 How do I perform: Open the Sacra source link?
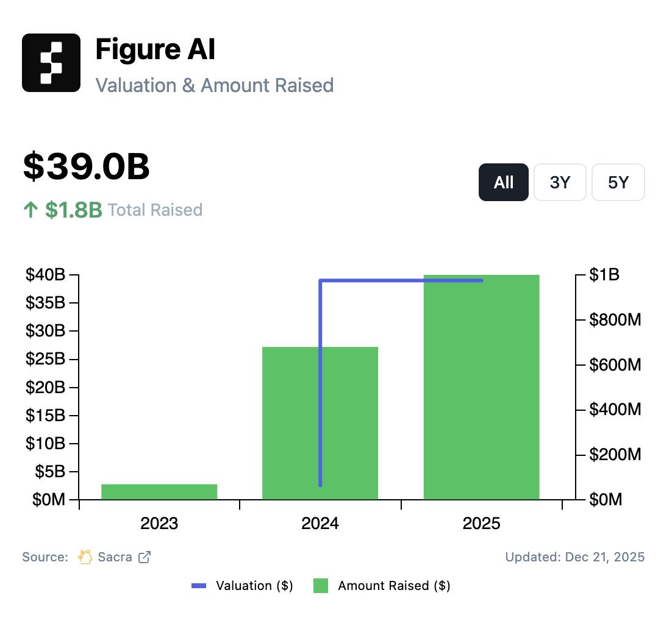point(115,556)
